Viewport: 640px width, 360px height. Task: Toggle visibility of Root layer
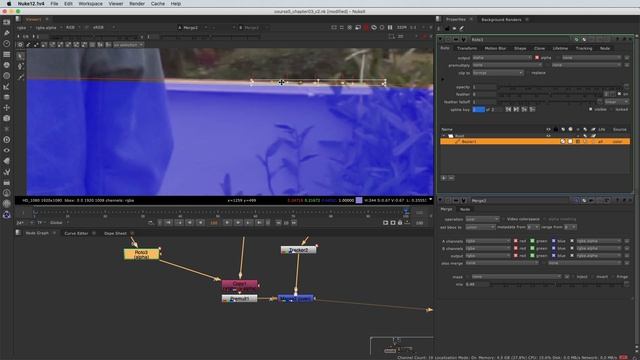[x=549, y=136]
